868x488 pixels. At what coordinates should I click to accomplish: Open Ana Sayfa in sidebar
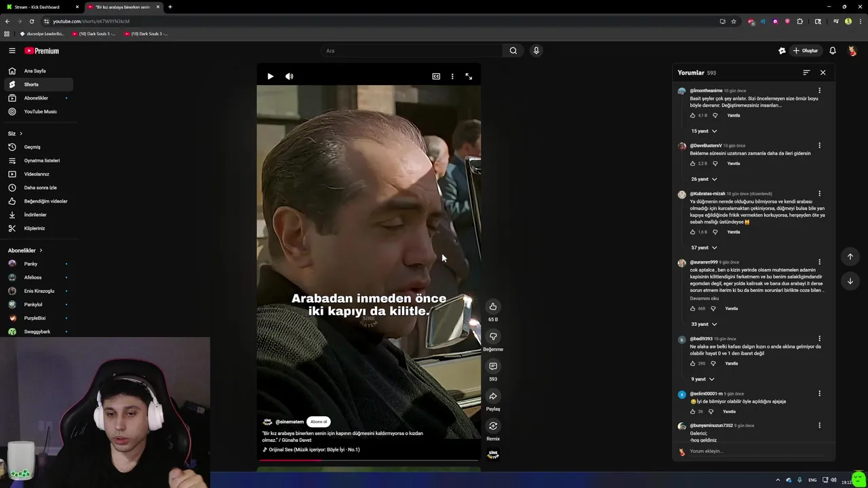click(39, 71)
